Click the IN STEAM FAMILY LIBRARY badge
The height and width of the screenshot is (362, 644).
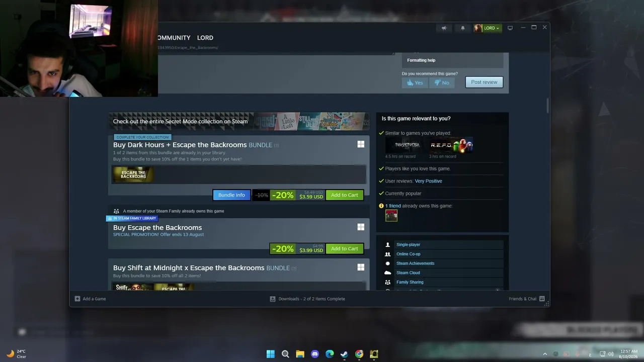click(132, 218)
